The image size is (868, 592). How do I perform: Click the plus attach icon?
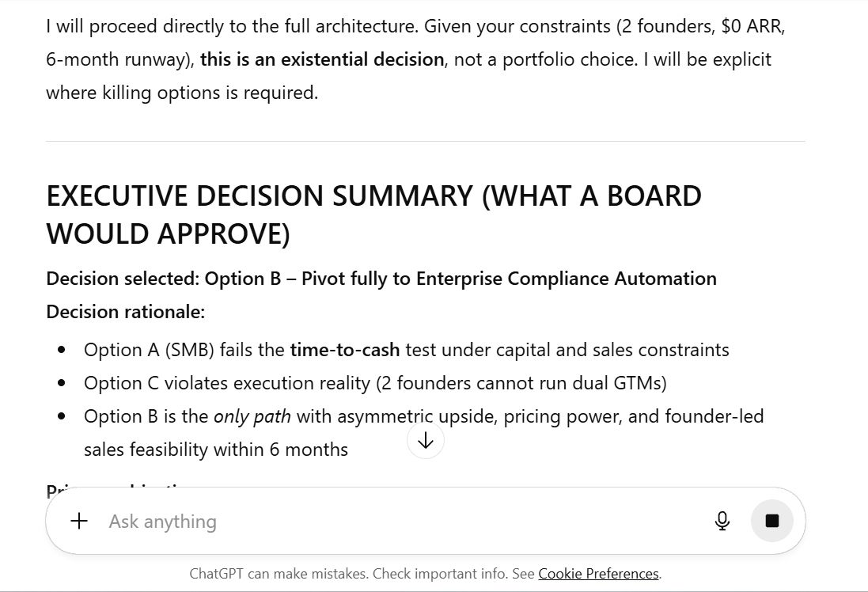pyautogui.click(x=79, y=521)
